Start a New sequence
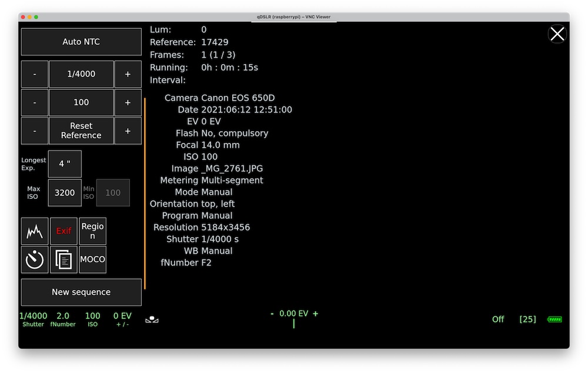588x373 pixels. tap(81, 292)
